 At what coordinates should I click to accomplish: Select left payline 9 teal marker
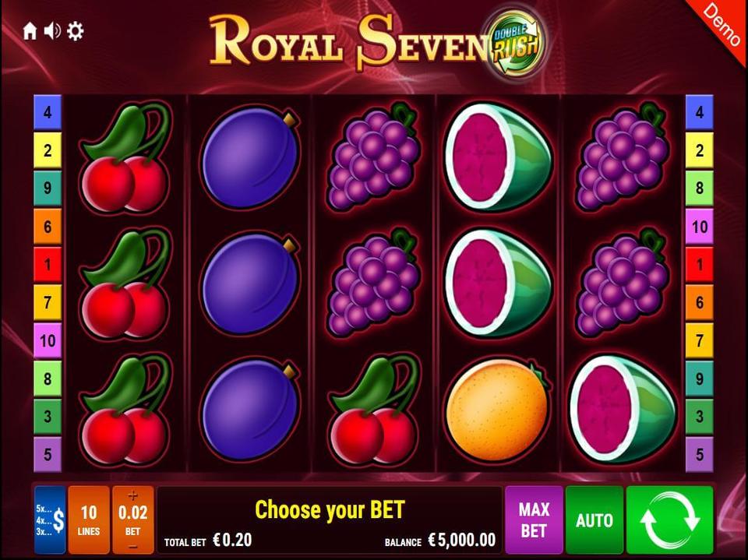tap(48, 188)
